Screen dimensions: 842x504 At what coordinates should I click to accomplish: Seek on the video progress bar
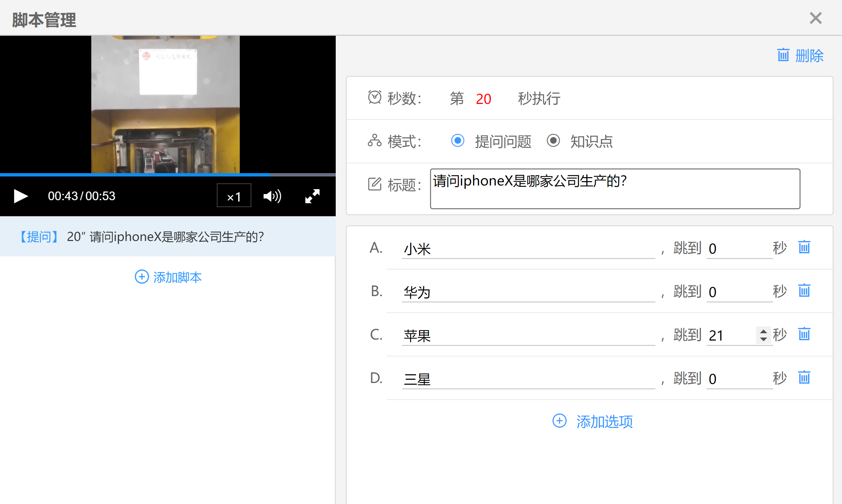point(168,175)
